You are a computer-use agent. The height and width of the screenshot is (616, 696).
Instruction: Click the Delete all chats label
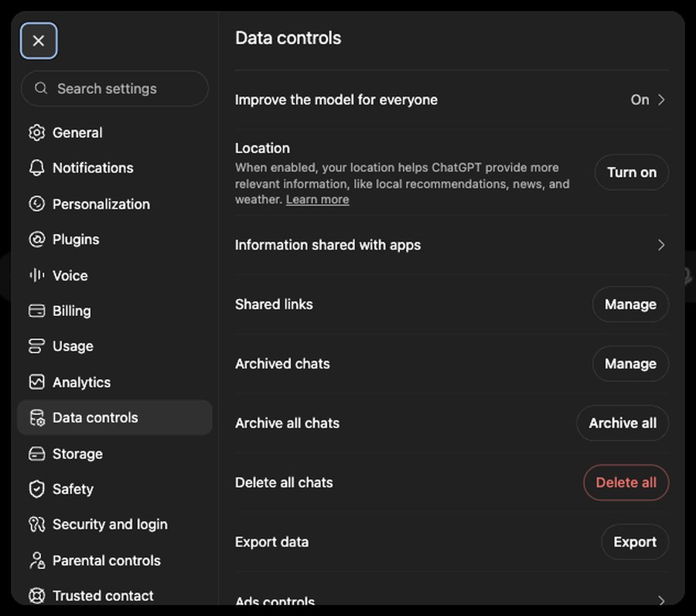pyautogui.click(x=284, y=482)
